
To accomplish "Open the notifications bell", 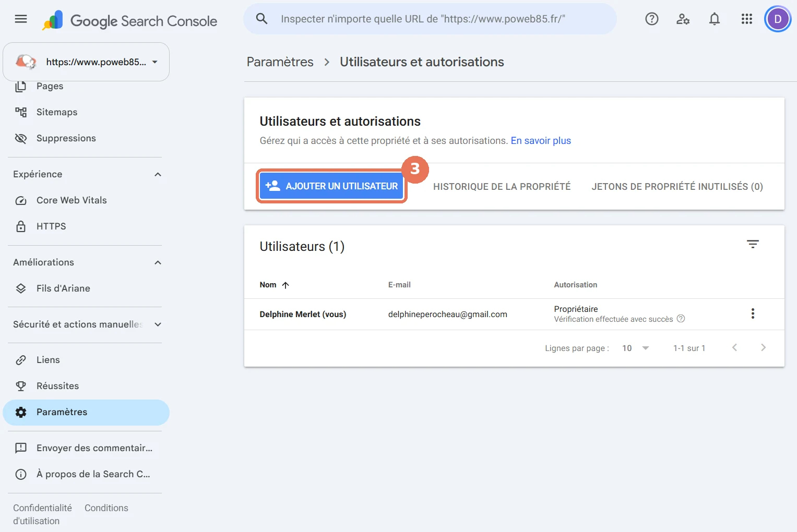I will (715, 19).
